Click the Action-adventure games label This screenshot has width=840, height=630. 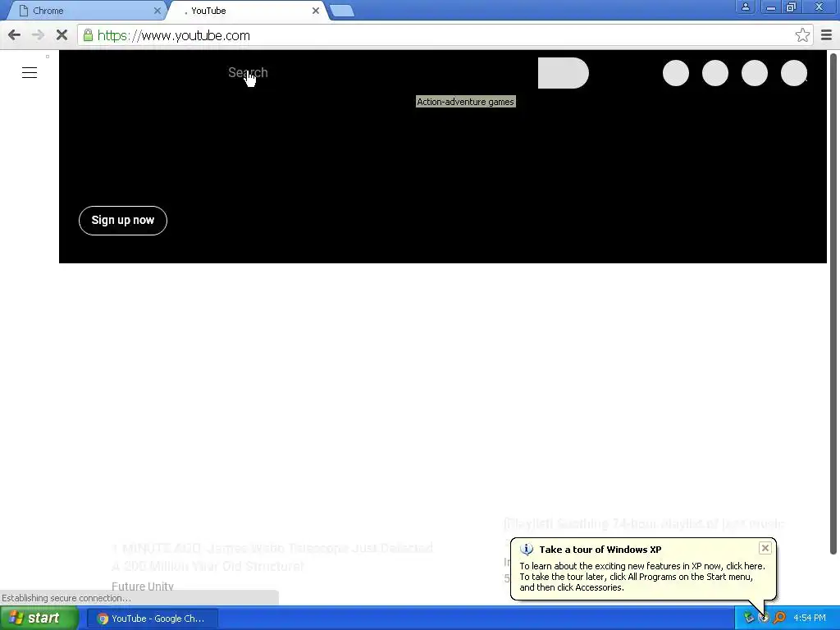pos(466,102)
